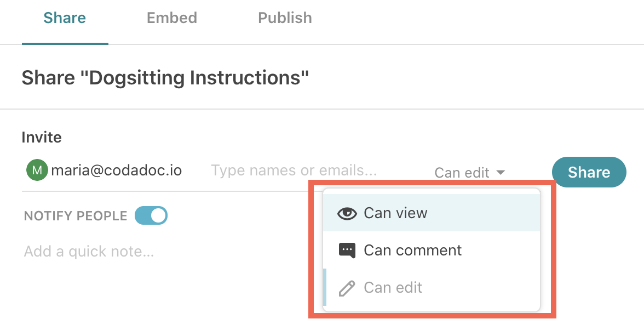Click the maria@codadoc.io invitee email

point(116,170)
